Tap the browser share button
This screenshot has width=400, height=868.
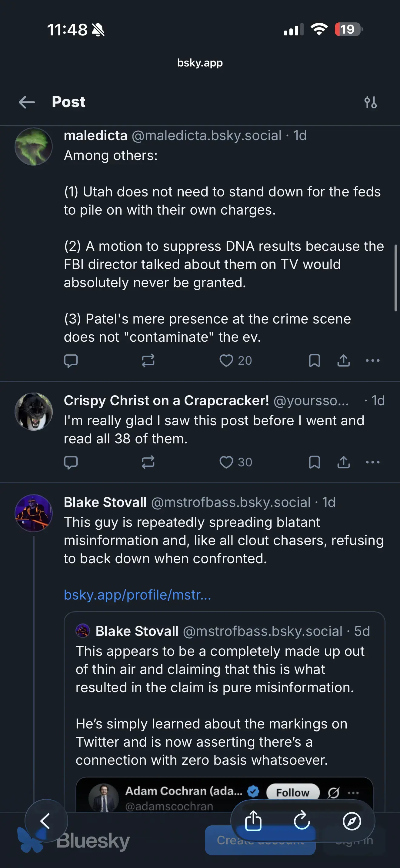point(253,821)
